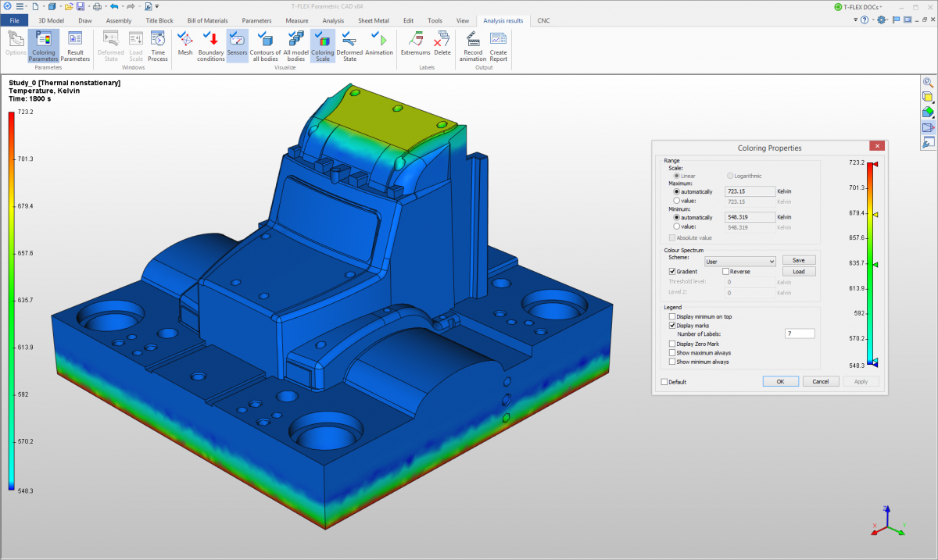This screenshot has width=938, height=560.
Task: Open Result Parameters settings
Action: coord(75,46)
